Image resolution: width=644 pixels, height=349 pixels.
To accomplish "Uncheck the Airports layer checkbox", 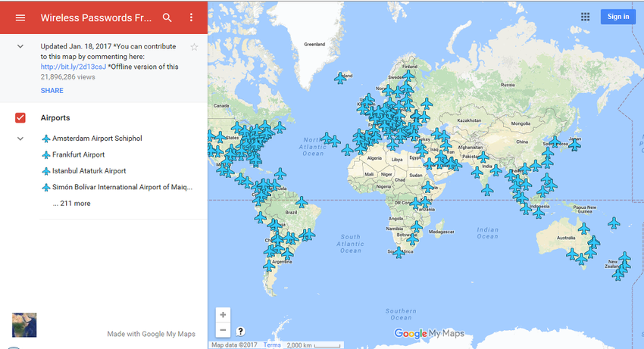I will click(20, 118).
